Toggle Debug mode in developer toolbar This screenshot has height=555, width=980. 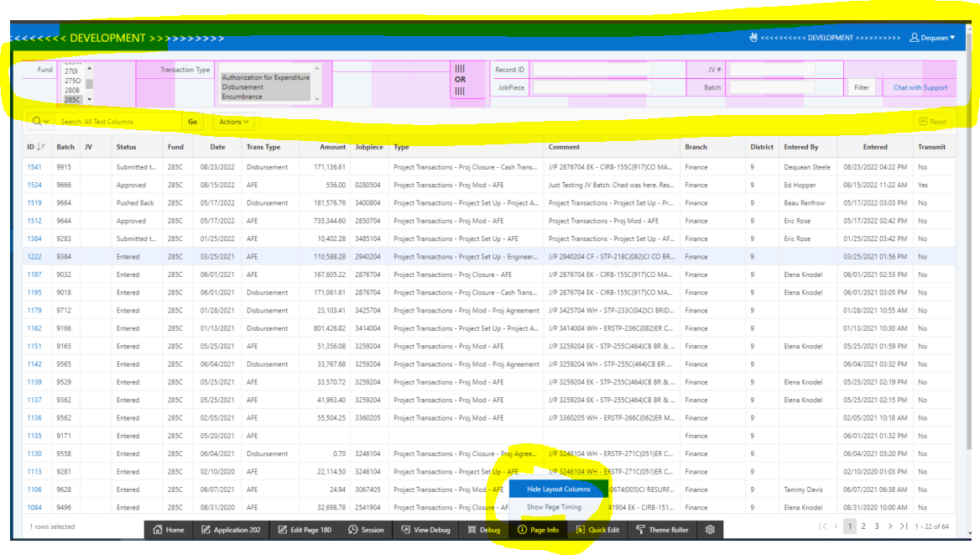pos(483,530)
